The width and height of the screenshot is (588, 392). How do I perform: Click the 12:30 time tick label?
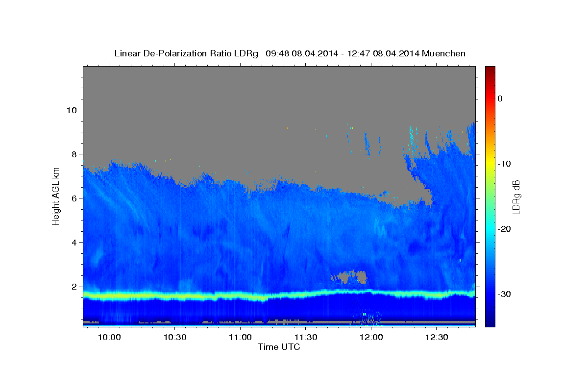pos(437,337)
